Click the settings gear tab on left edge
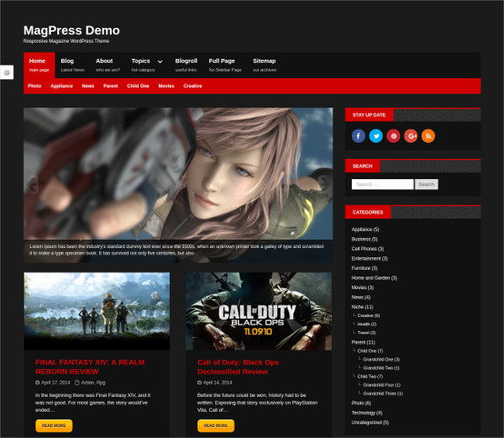The image size is (504, 438). (x=7, y=72)
